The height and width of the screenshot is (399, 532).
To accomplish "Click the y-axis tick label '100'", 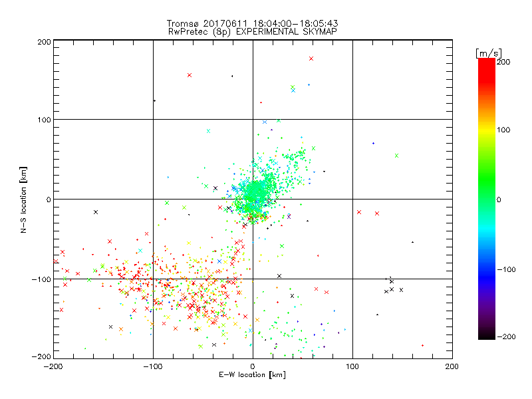I will click(x=45, y=120).
